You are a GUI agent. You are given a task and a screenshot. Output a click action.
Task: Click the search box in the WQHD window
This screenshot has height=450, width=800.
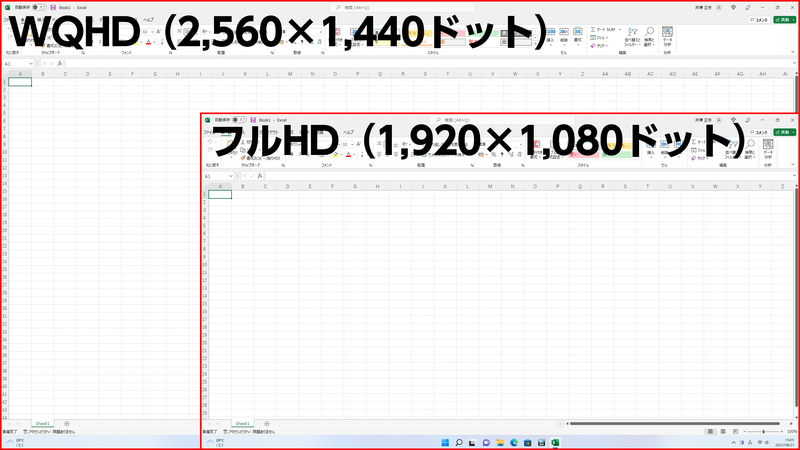[403, 8]
